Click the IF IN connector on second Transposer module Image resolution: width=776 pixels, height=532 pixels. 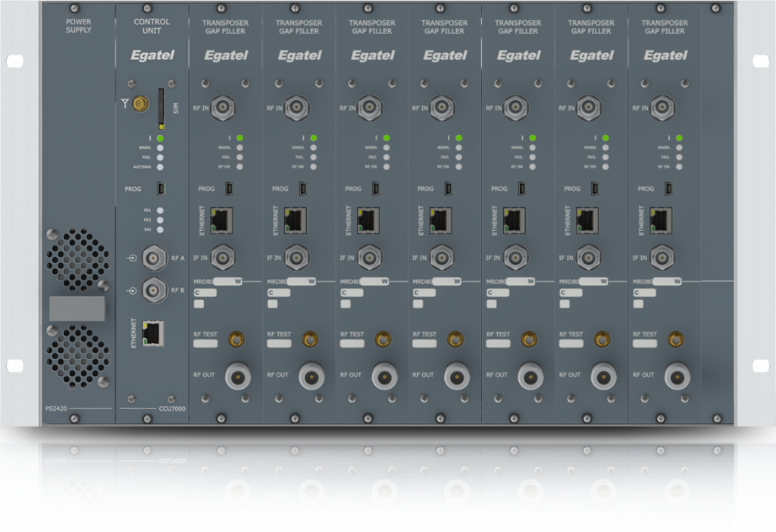[298, 258]
